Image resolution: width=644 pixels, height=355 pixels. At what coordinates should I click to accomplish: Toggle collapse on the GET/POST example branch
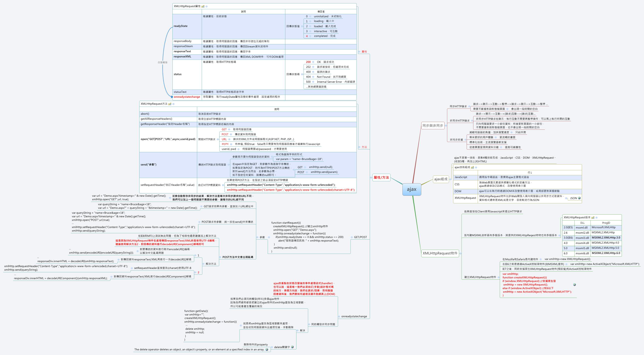pos(352,237)
